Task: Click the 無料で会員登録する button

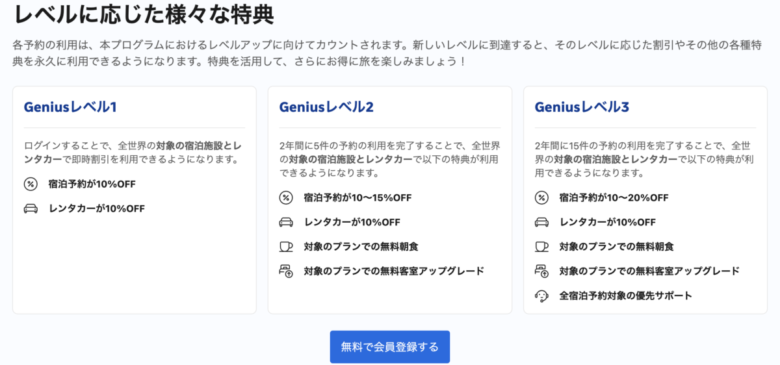Action: pyautogui.click(x=390, y=347)
